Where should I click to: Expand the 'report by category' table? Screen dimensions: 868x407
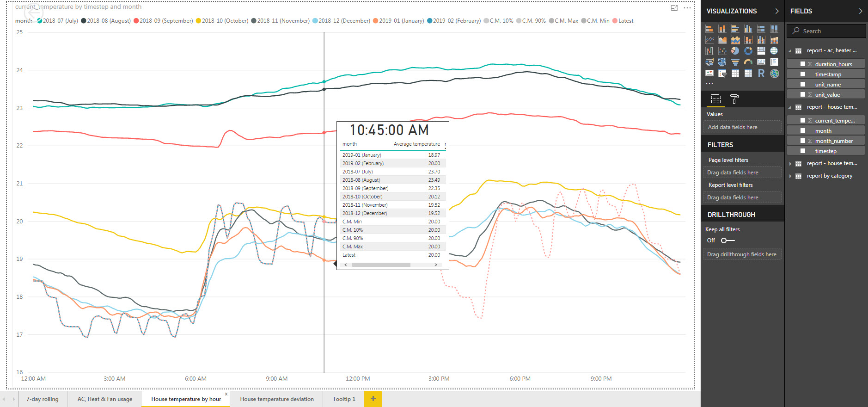(790, 176)
